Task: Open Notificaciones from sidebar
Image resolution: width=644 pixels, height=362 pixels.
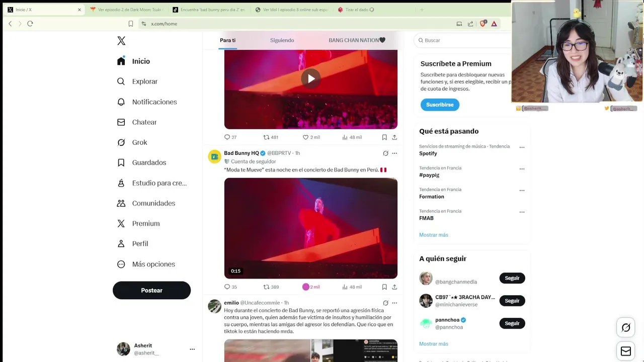Action: tap(147, 102)
